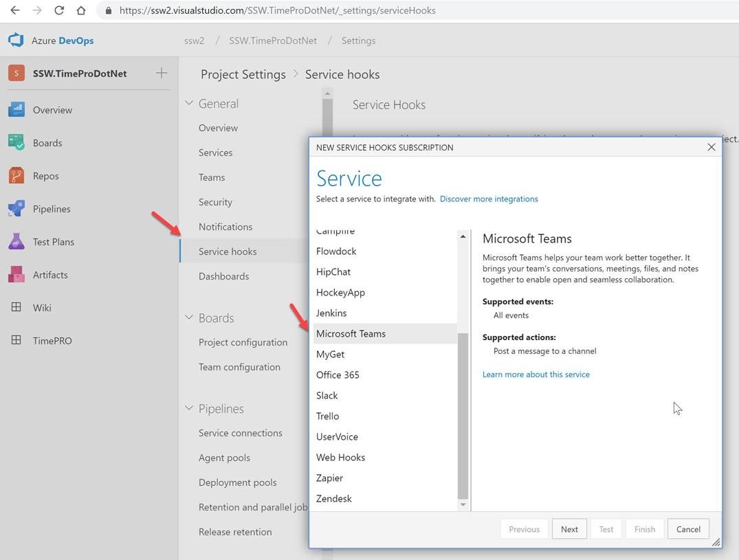Click the Overview icon in sidebar
This screenshot has width=739, height=560.
click(x=16, y=110)
